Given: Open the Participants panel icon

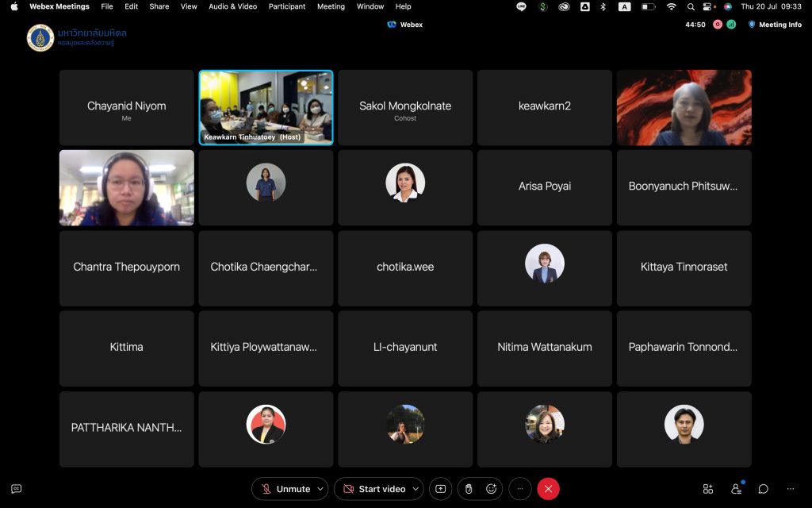Looking at the screenshot, I should click(x=736, y=489).
